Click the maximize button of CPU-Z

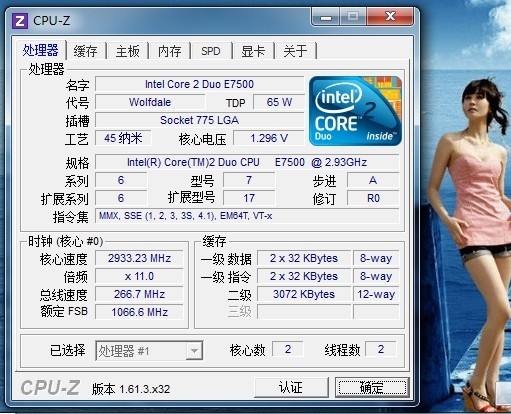point(353,16)
